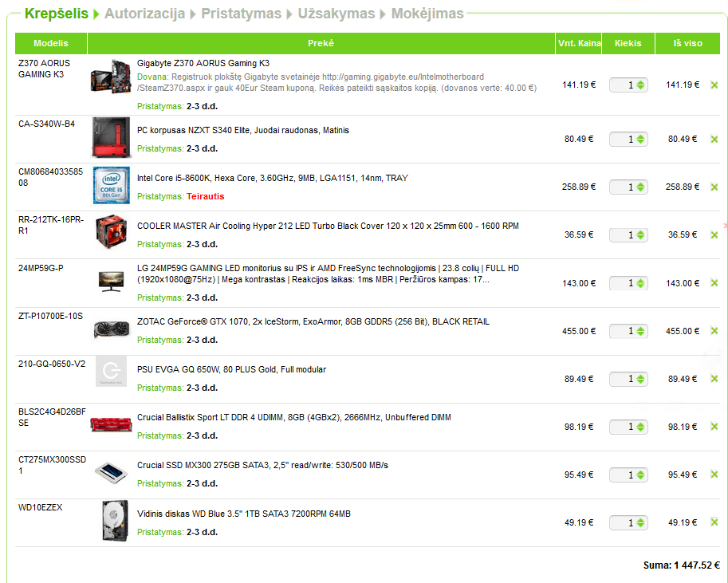Go to the Mokėjimas checkout step
The width and height of the screenshot is (728, 583).
(427, 14)
